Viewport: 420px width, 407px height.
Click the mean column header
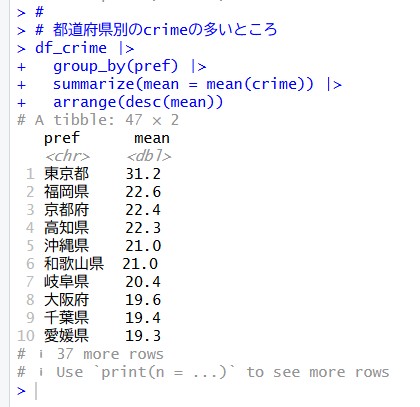152,138
